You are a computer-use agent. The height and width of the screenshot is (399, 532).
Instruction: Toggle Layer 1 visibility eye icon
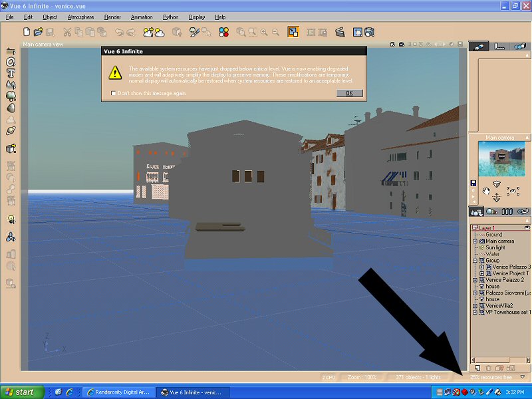[x=527, y=228]
